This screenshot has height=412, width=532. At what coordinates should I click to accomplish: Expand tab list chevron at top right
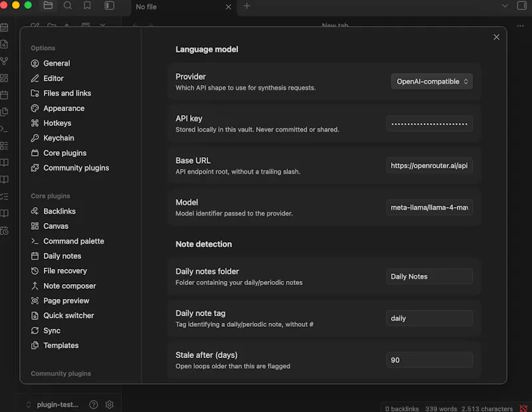pyautogui.click(x=505, y=6)
